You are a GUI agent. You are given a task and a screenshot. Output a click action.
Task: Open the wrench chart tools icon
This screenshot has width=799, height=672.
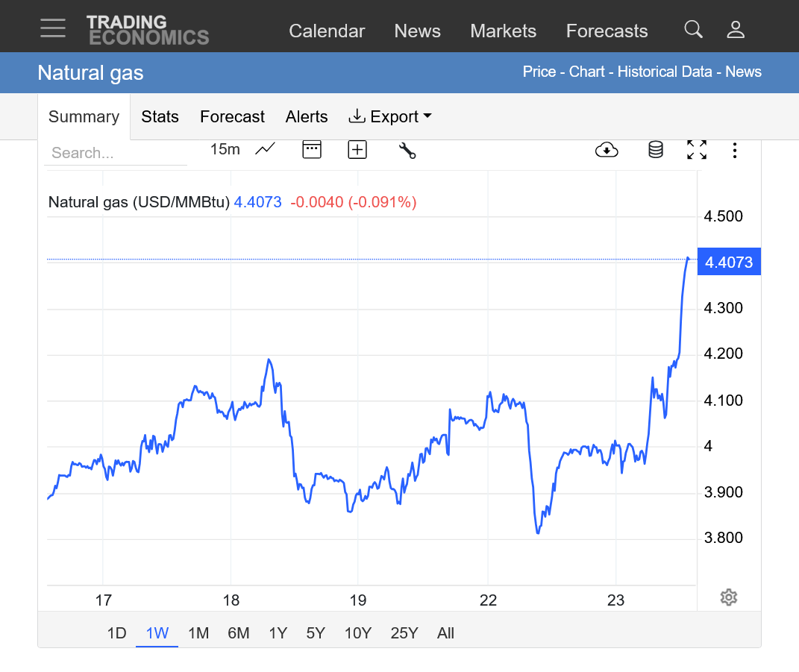[407, 150]
